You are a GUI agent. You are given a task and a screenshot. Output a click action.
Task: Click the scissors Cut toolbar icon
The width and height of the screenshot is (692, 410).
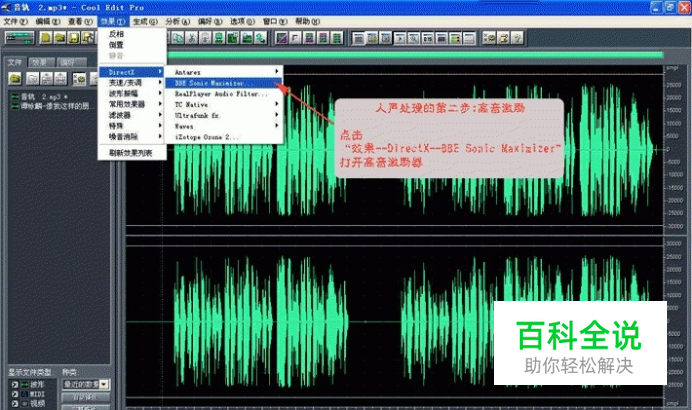(x=192, y=38)
